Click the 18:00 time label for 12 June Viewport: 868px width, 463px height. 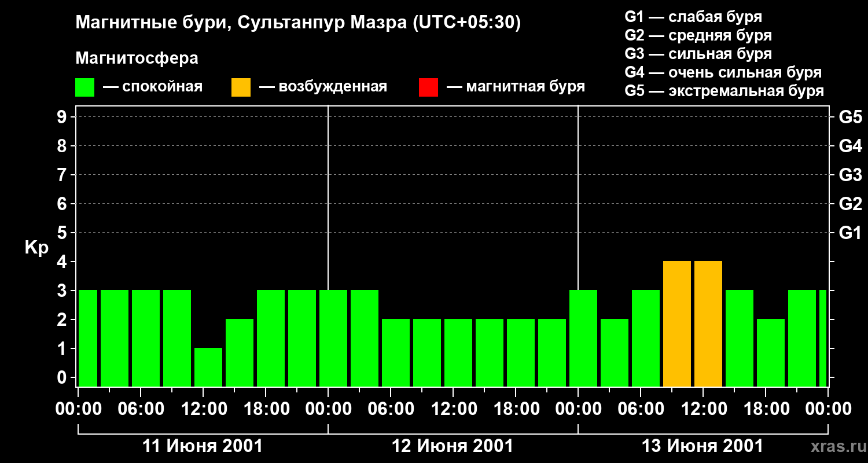[516, 409]
